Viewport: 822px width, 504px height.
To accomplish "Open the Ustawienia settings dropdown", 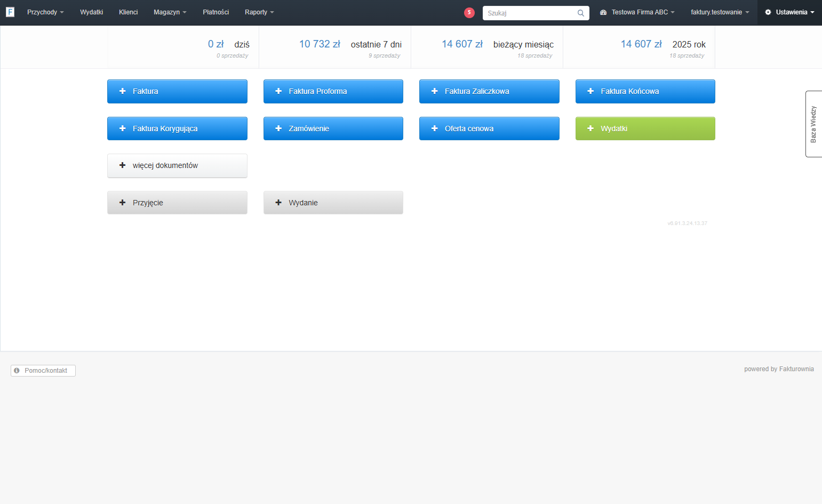I will click(789, 12).
